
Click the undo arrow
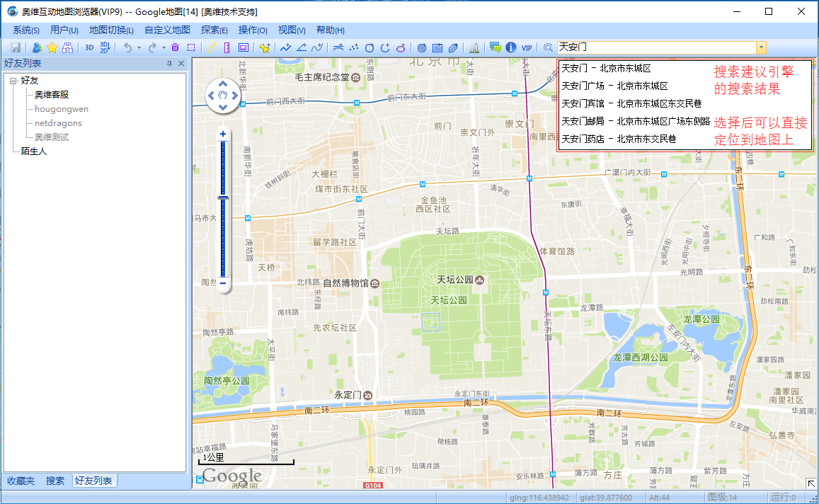tap(127, 48)
